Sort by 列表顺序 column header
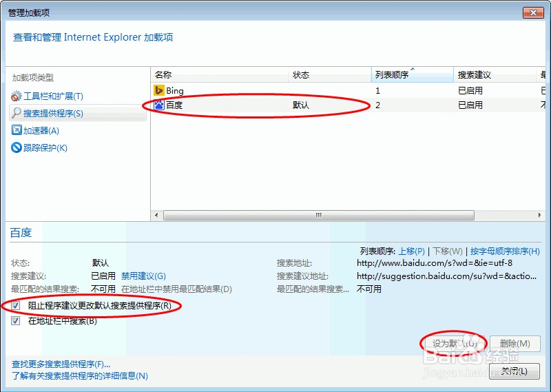 click(412, 74)
